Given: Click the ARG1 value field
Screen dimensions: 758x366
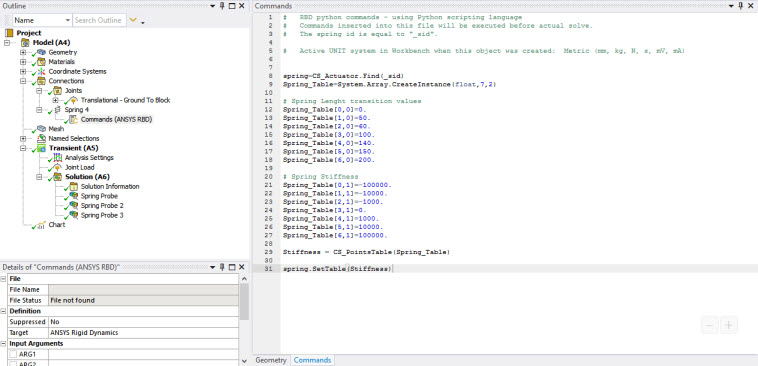Looking at the screenshot, I should coord(143,355).
